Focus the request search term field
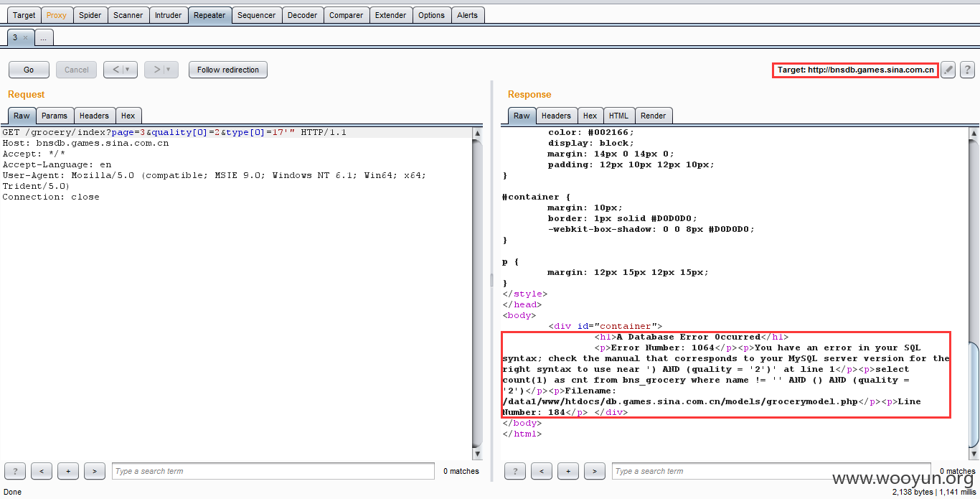This screenshot has height=499, width=980. [273, 471]
